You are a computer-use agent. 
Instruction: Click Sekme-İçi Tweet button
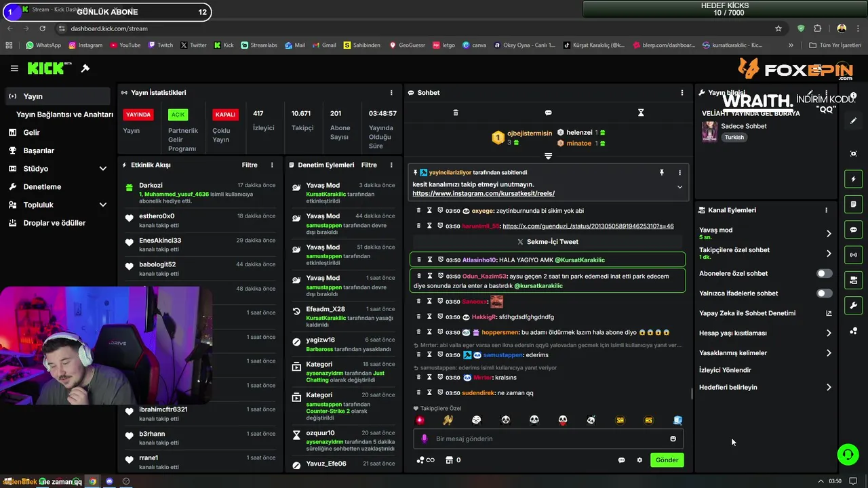(x=548, y=242)
